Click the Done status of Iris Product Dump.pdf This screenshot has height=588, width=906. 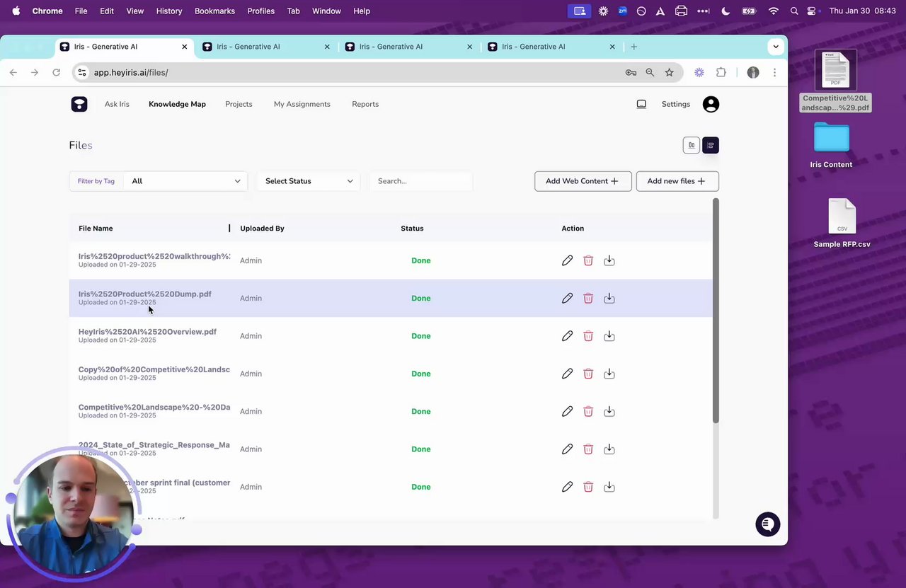421,298
